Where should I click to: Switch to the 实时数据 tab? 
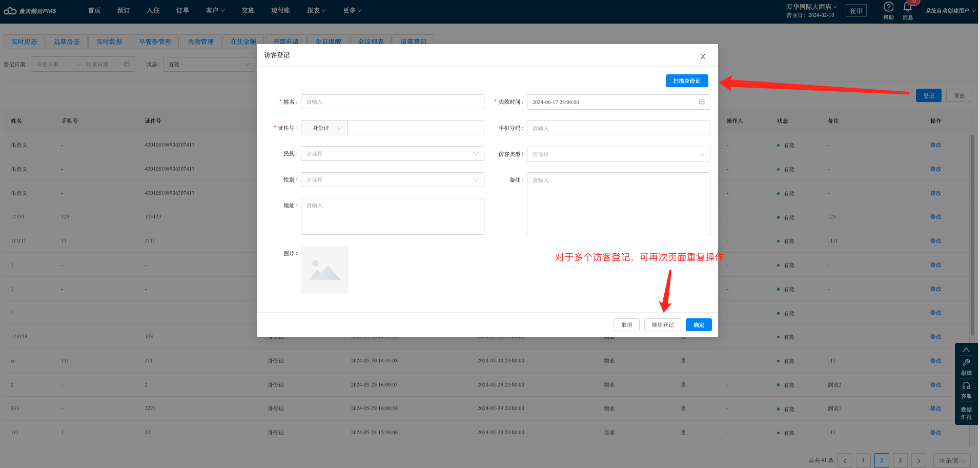pyautogui.click(x=109, y=42)
